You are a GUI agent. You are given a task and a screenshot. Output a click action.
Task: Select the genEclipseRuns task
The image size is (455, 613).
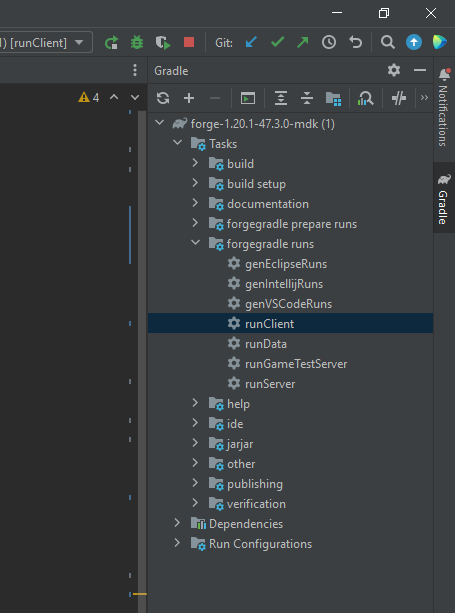pos(290,264)
